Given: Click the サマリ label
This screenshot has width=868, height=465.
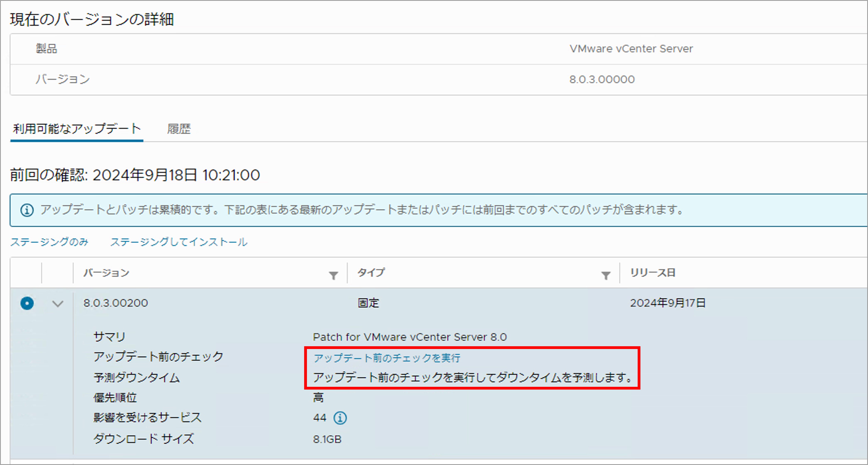Looking at the screenshot, I should [x=109, y=337].
